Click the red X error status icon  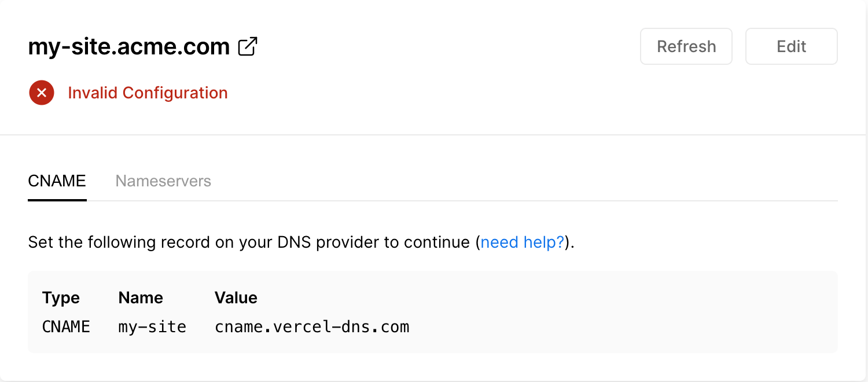[x=42, y=93]
